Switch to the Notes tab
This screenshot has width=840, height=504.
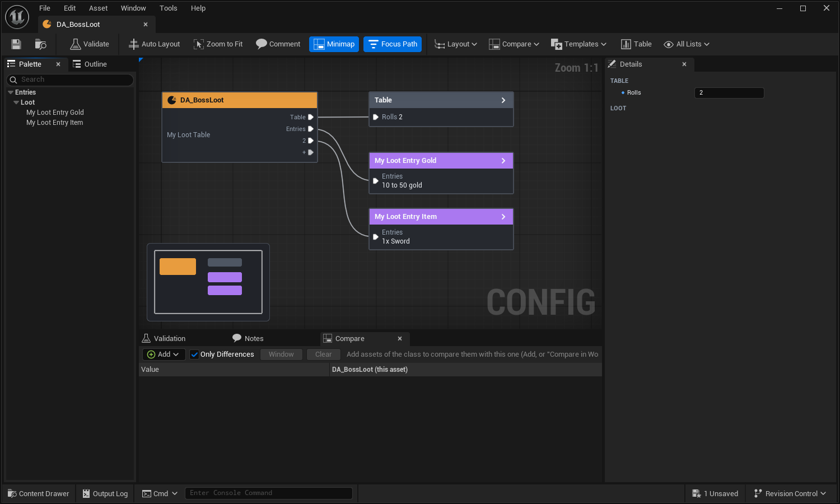pyautogui.click(x=248, y=339)
